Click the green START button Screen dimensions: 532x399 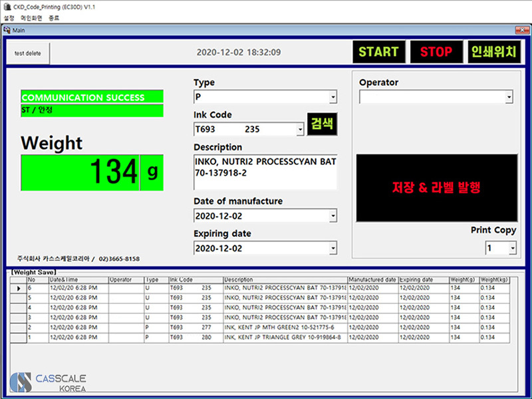click(378, 52)
